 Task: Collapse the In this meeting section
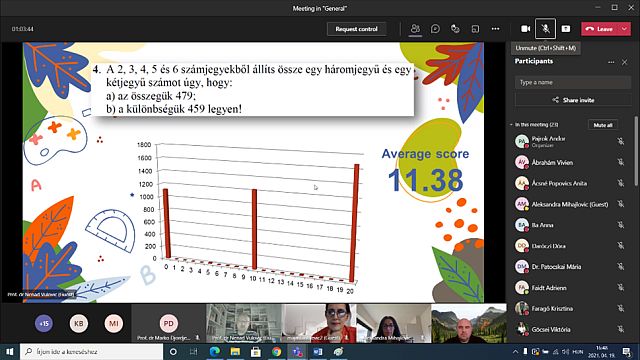511,124
